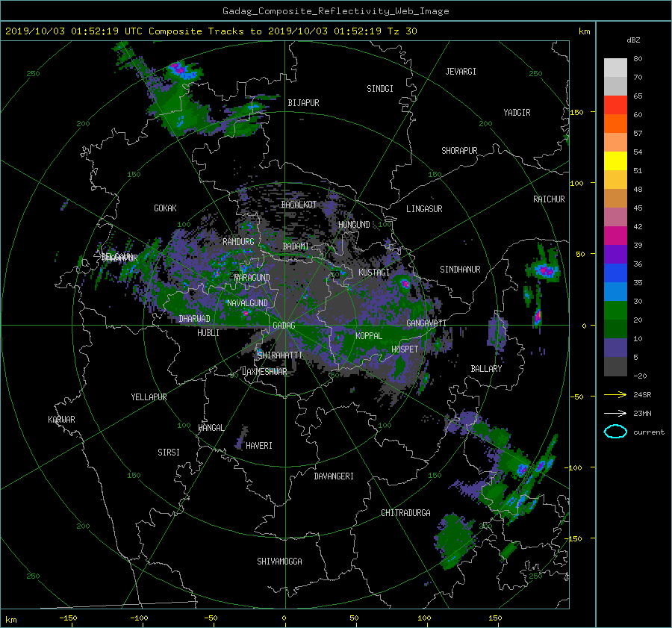Select the HANGAL city label

click(x=211, y=428)
